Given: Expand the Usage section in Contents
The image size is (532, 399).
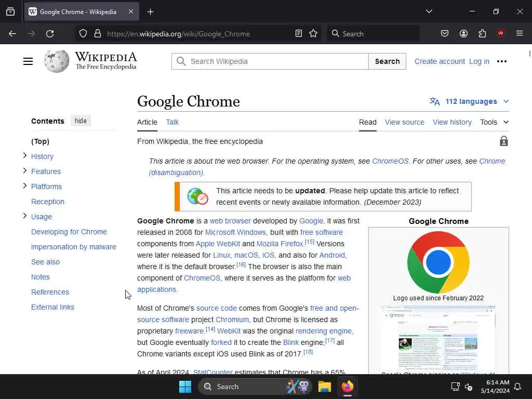Looking at the screenshot, I should 25,216.
